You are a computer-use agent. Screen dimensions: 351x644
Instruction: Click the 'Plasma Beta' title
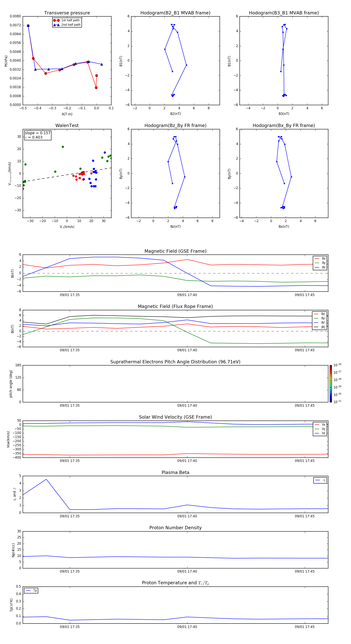(175, 472)
